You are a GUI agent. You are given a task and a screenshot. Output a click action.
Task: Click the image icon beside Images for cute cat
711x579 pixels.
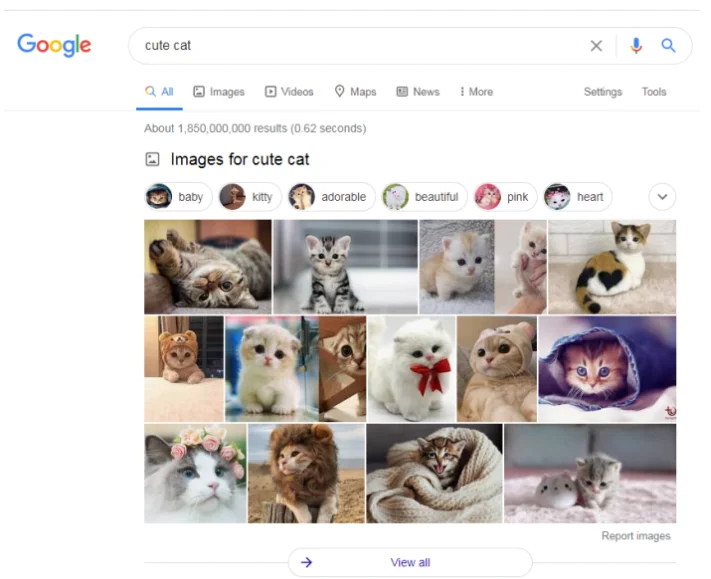pyautogui.click(x=153, y=159)
